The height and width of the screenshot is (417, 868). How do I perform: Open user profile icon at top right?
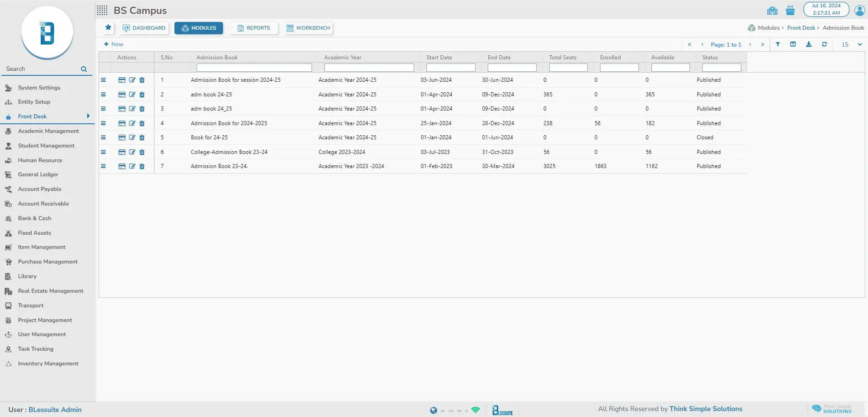tap(859, 10)
